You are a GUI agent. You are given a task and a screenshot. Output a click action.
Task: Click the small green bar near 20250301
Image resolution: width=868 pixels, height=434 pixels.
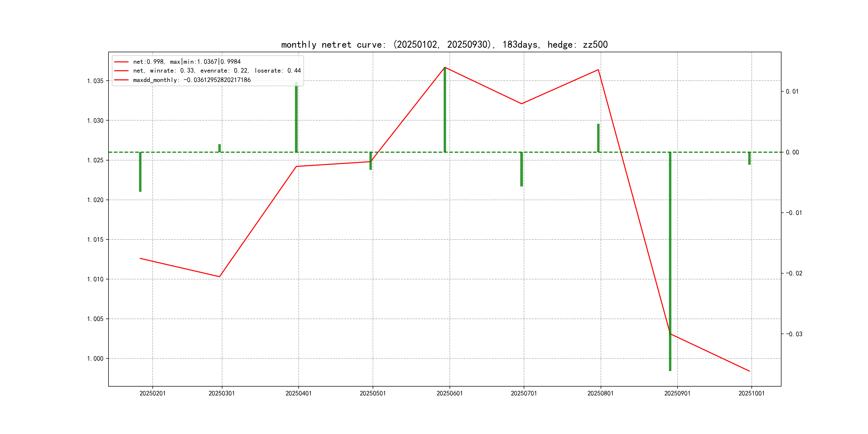220,148
